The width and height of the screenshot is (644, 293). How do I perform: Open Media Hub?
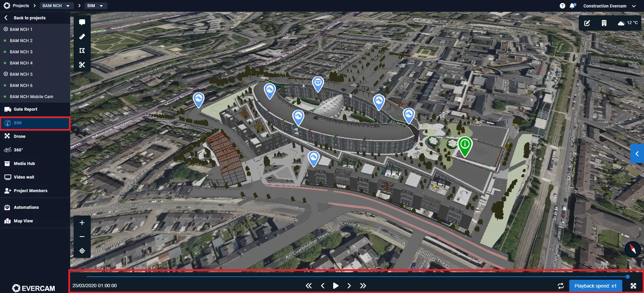35,164
